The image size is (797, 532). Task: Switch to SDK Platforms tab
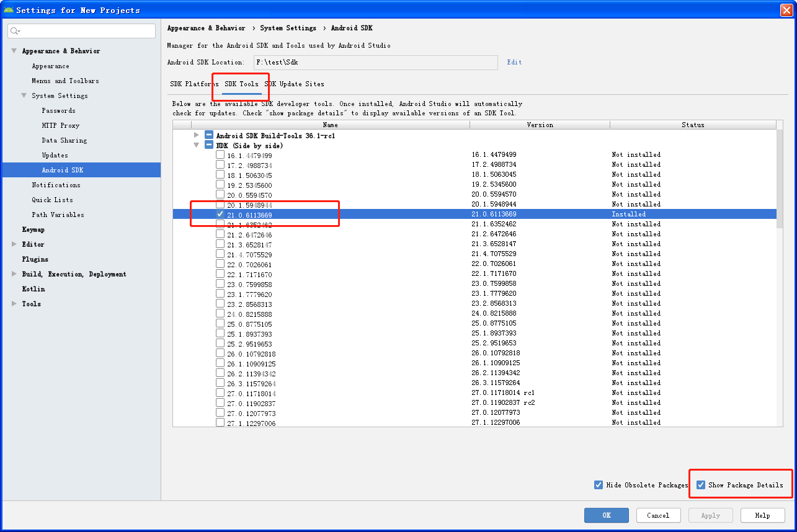pyautogui.click(x=194, y=84)
